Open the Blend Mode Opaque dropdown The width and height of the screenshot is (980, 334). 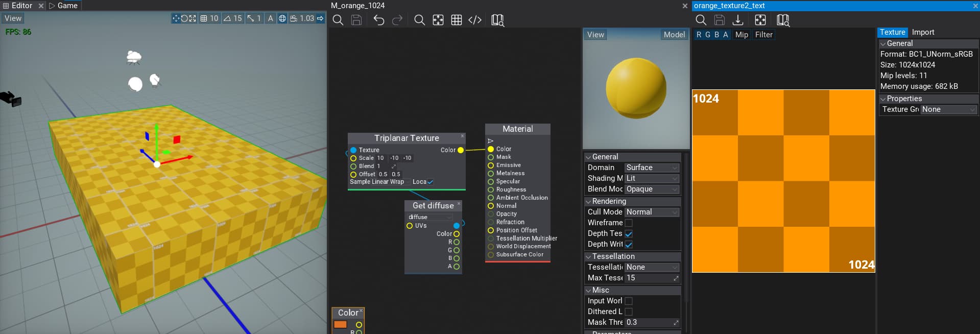[652, 189]
